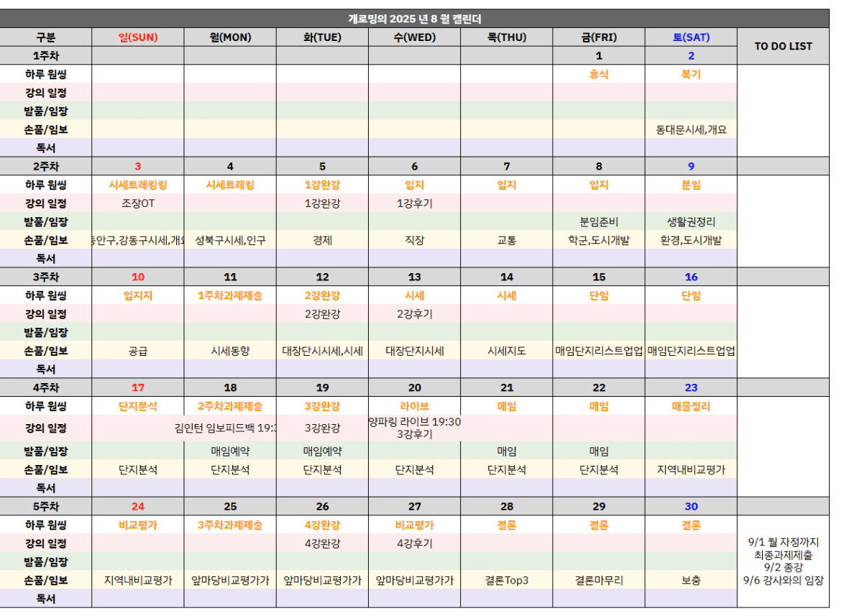This screenshot has width=844, height=616.
Task: Select the '보충' cell
Action: [x=691, y=581]
